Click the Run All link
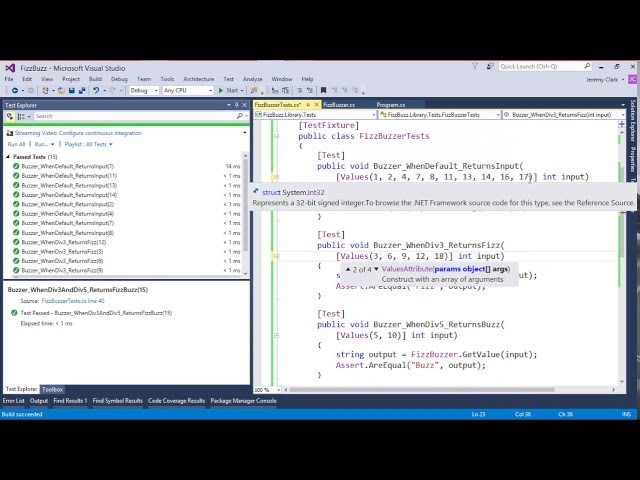This screenshot has width=640, height=480. [x=16, y=144]
